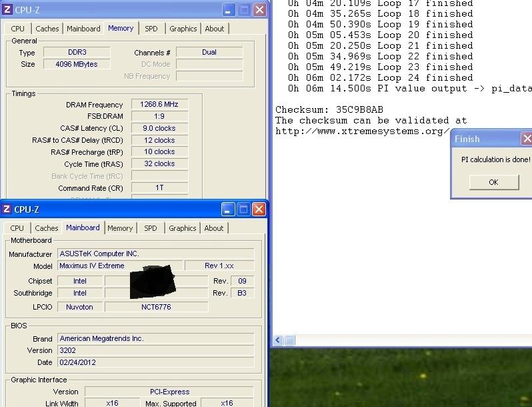
Task: Open the CPU tab in the lower CPU-Z window
Action: (x=17, y=228)
